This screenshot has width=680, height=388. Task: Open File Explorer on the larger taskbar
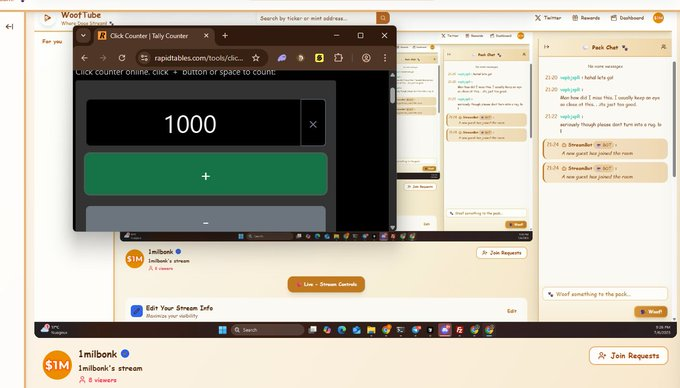click(x=371, y=330)
